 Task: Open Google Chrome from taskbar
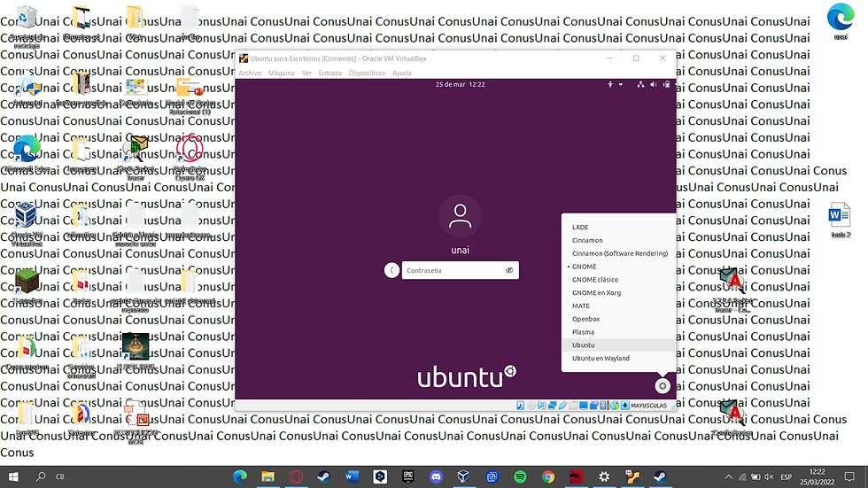coord(548,476)
